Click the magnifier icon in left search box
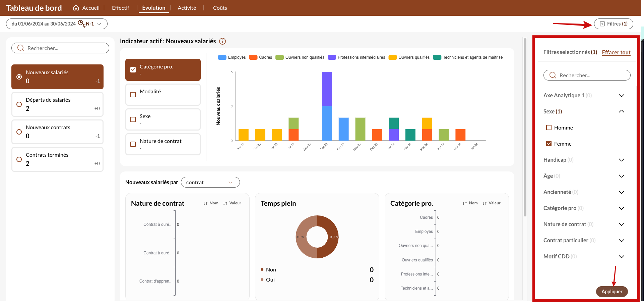 tap(21, 48)
